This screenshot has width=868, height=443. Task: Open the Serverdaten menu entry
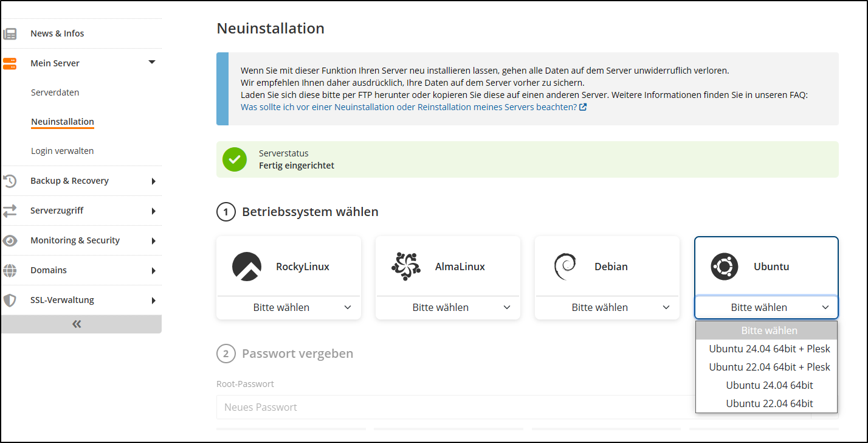tap(54, 92)
